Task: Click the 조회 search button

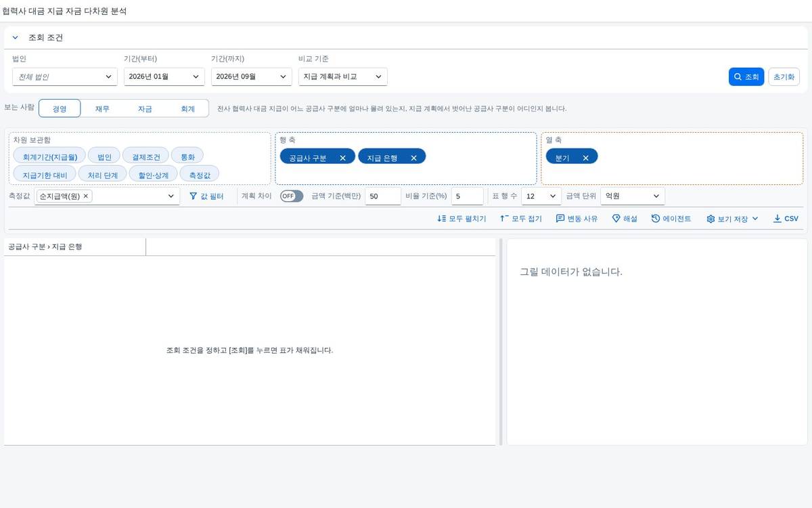Action: (746, 77)
